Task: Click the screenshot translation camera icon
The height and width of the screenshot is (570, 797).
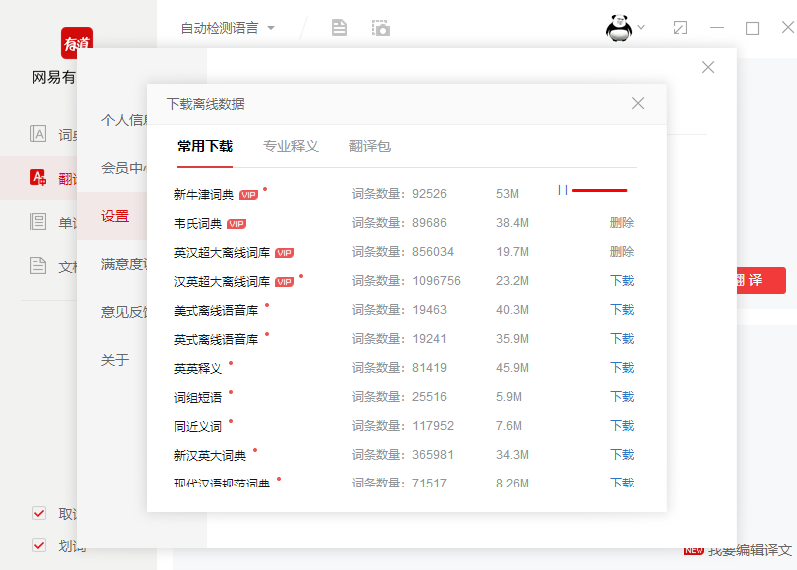Action: 380,28
